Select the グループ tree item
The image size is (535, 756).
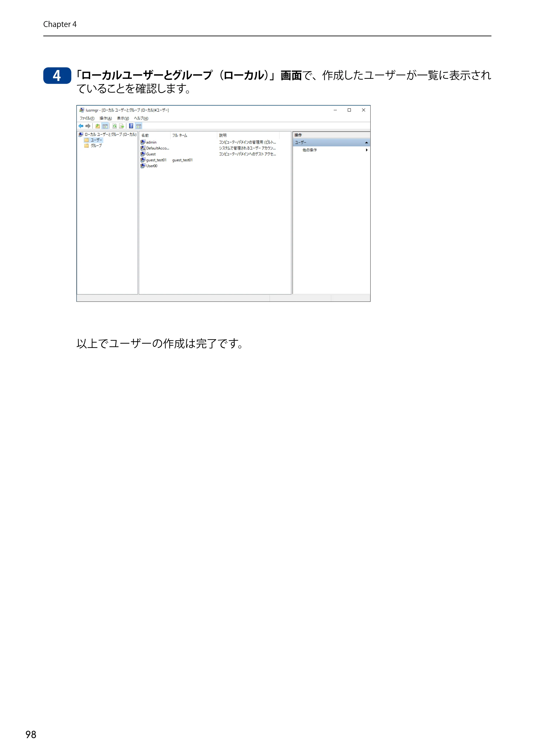pyautogui.click(x=96, y=146)
